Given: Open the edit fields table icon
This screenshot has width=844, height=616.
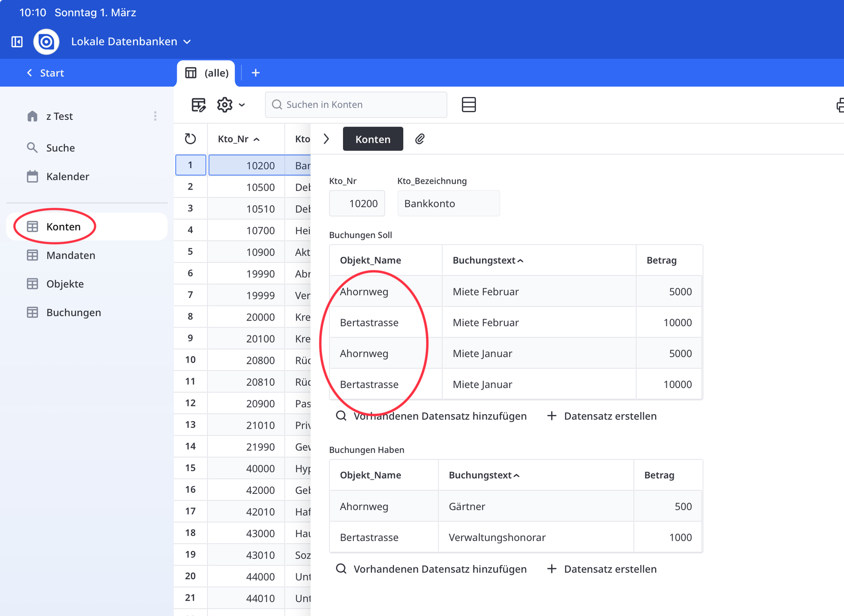Looking at the screenshot, I should point(198,105).
